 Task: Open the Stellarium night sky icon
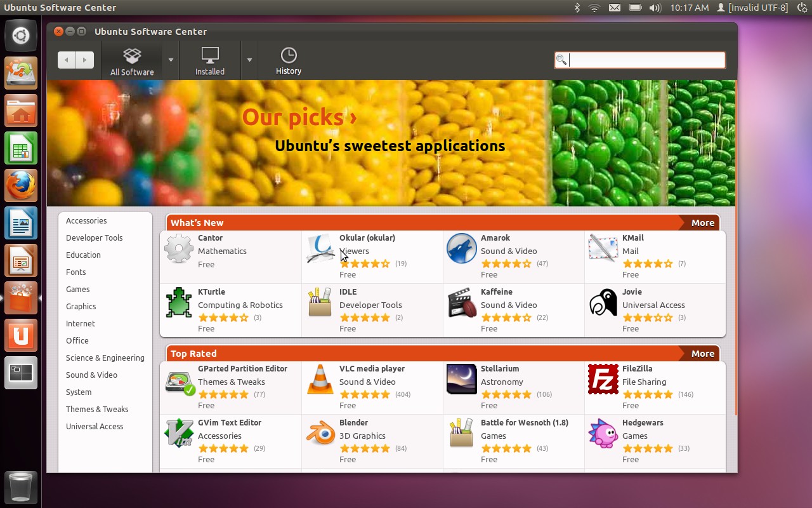click(462, 379)
